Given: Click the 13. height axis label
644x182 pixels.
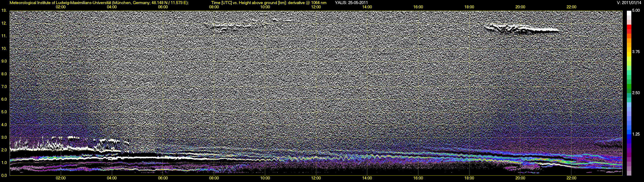Looking at the screenshot, I should click(4, 10).
